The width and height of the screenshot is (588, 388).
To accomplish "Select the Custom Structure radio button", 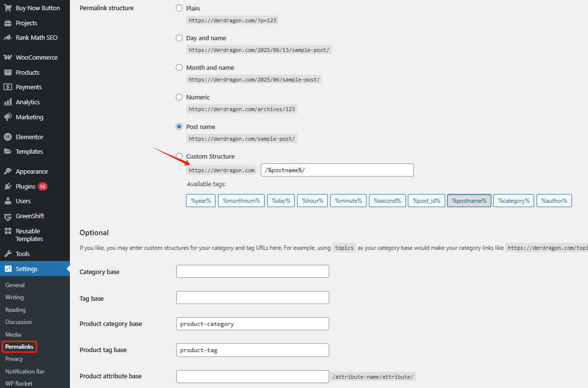I will 179,156.
